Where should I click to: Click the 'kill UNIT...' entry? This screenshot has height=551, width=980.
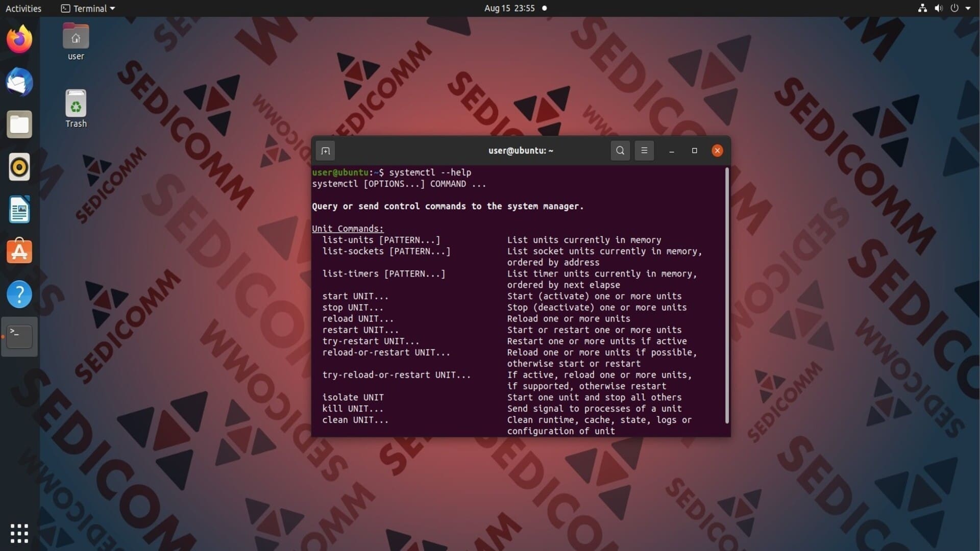click(x=353, y=408)
